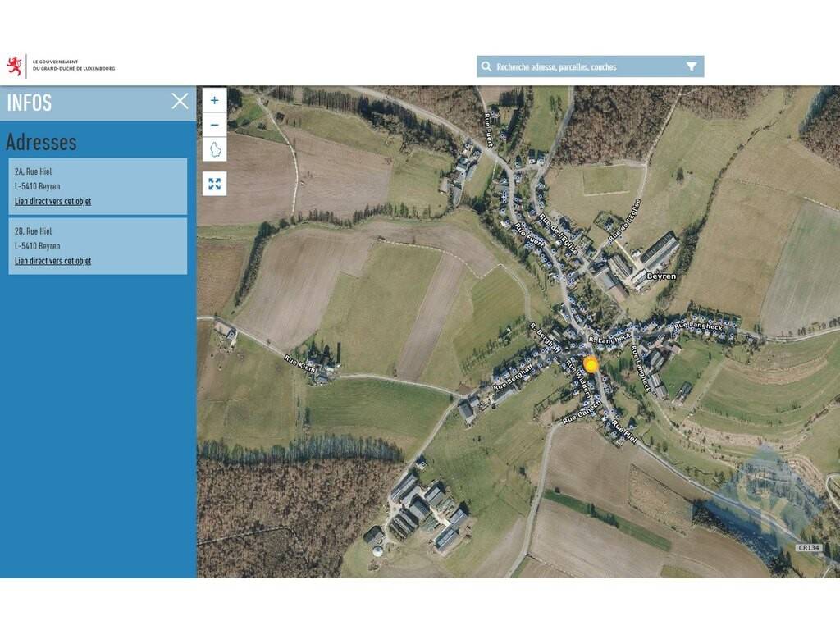Click the CR134 road badge
840x630 pixels.
pyautogui.click(x=808, y=547)
